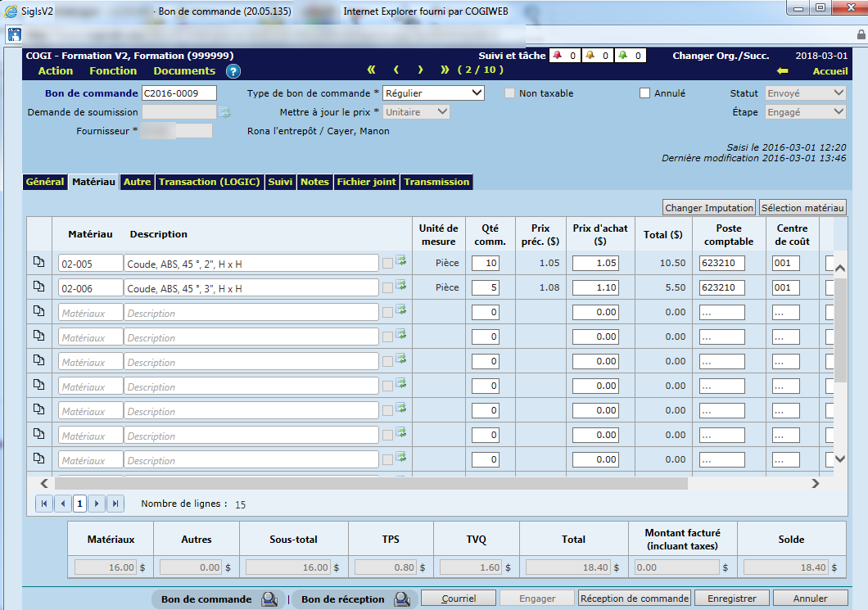Click the Bon de réception print preview icon

401,599
